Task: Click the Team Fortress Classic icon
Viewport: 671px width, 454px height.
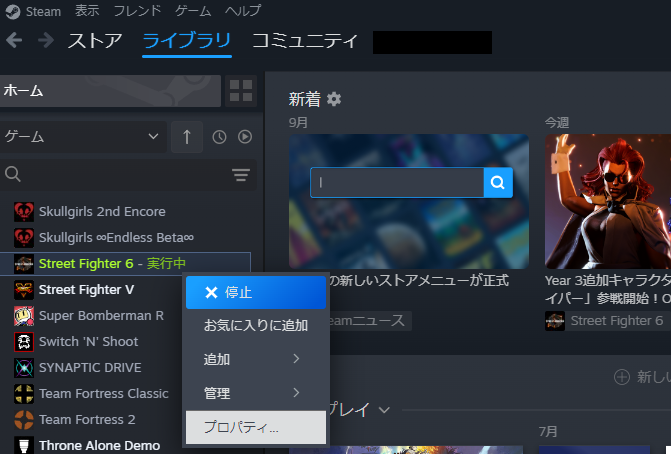Action: 24,394
